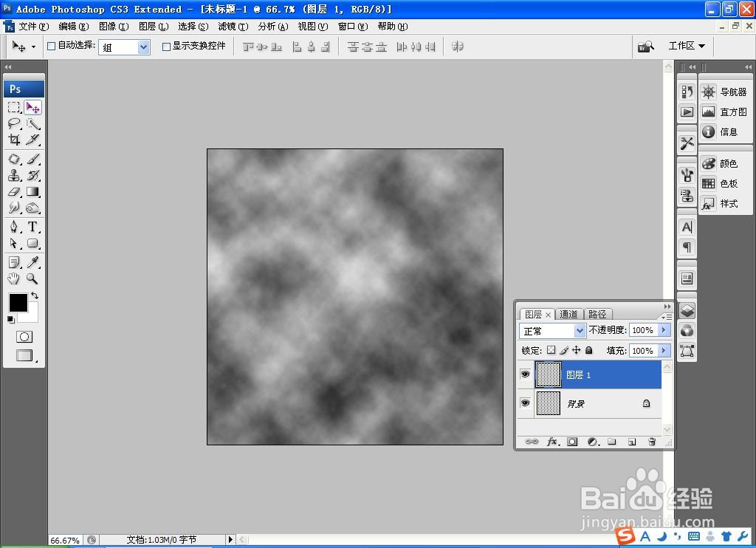Screen dimensions: 756x548
Task: Open the 组 auto-select dropdown
Action: [143, 47]
